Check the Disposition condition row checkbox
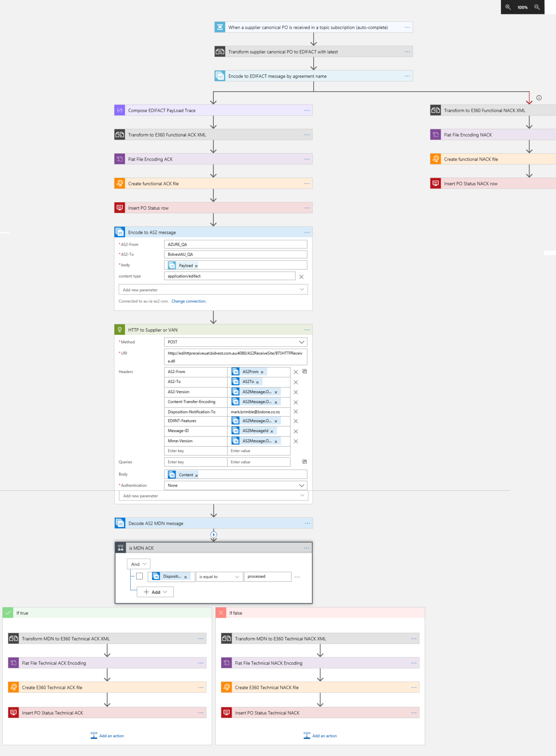 click(139, 576)
